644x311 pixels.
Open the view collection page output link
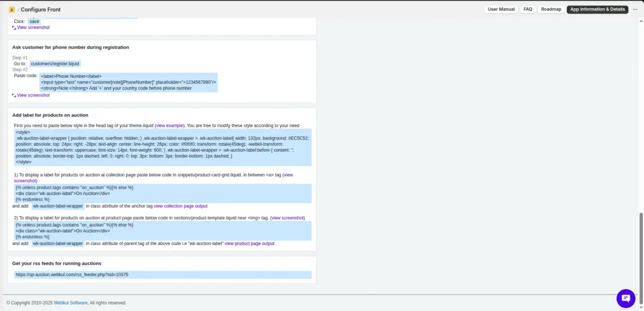180,205
